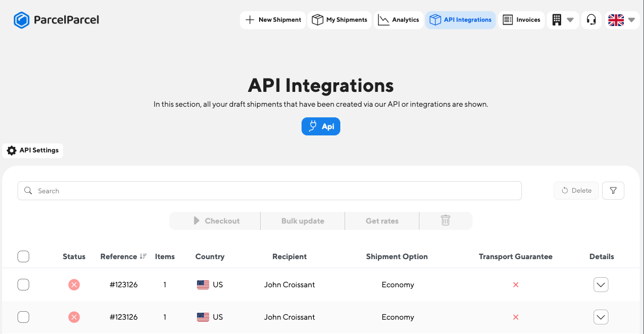Screen dimensions: 644x334
Task: Open the funnel filter button
Action: coord(613,191)
